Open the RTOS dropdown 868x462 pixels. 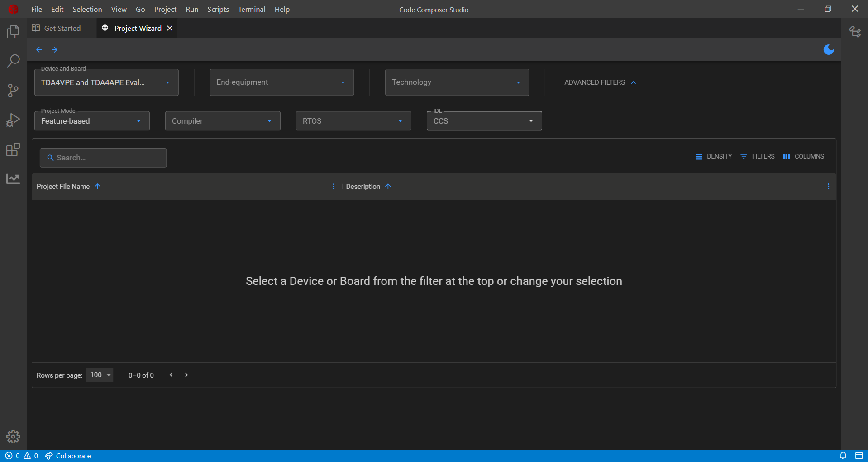pos(353,121)
